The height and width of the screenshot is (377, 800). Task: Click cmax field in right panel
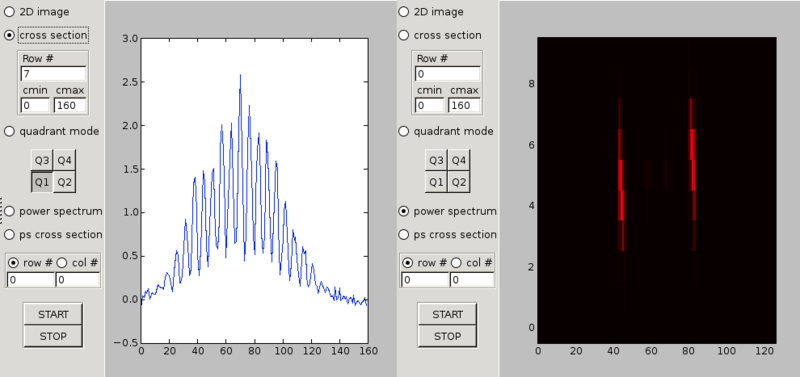tap(464, 106)
